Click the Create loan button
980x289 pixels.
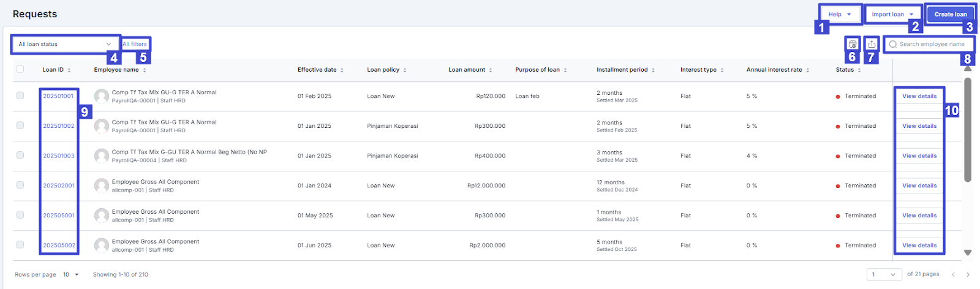[950, 14]
